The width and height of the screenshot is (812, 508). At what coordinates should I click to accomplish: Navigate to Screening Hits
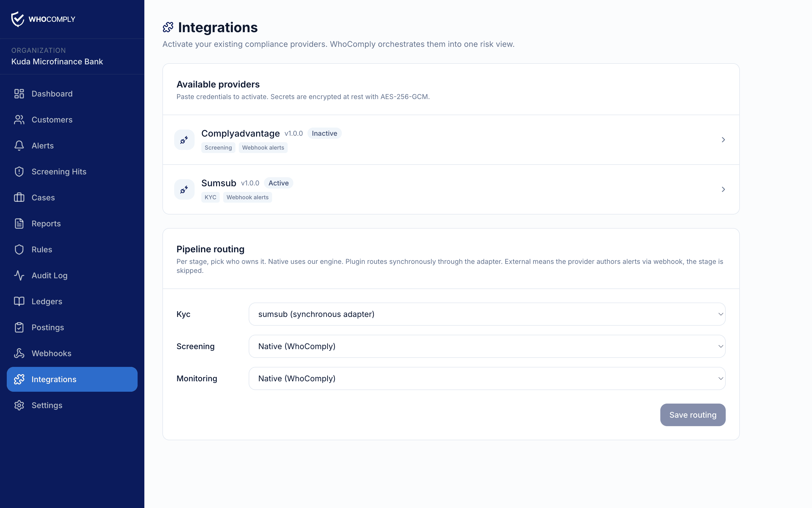tap(72, 172)
